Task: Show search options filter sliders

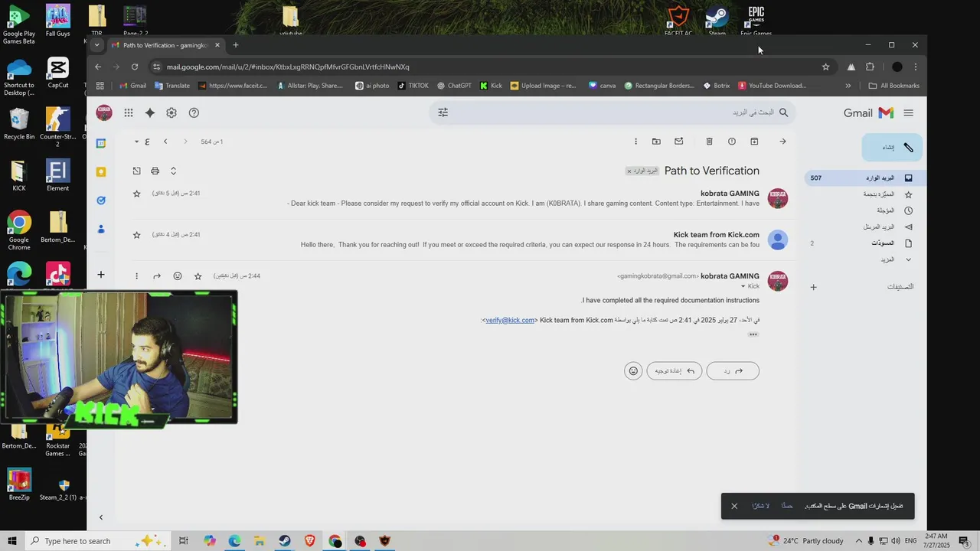Action: coord(443,112)
